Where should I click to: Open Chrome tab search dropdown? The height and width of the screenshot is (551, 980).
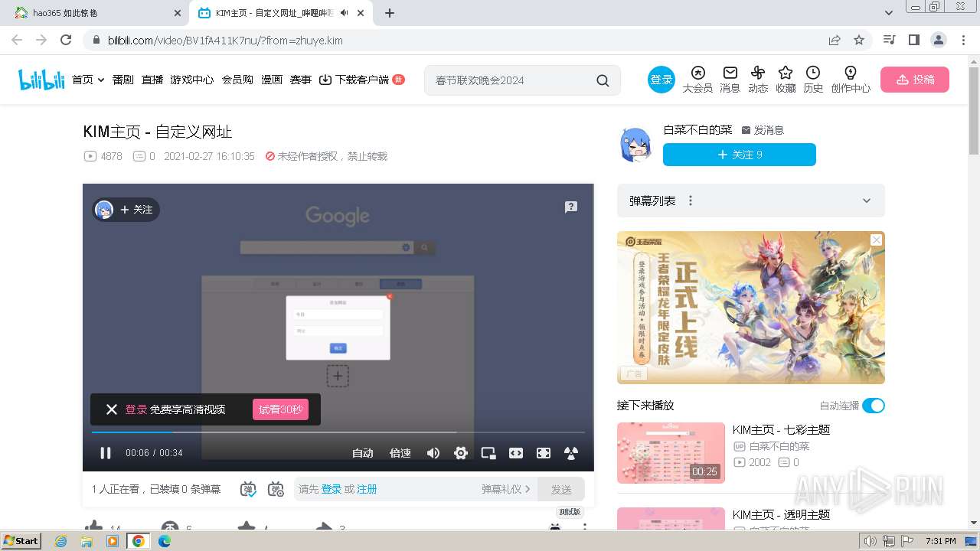tap(889, 13)
